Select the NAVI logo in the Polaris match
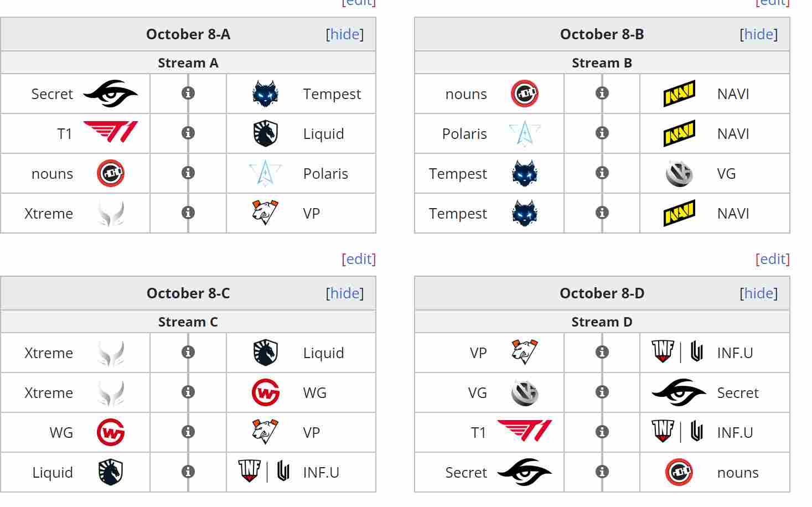812x507 pixels. 679,133
